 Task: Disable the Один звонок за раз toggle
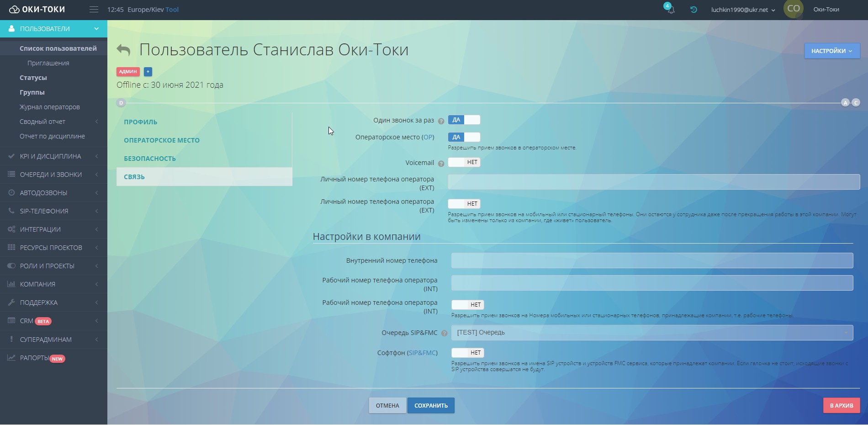[x=464, y=120]
